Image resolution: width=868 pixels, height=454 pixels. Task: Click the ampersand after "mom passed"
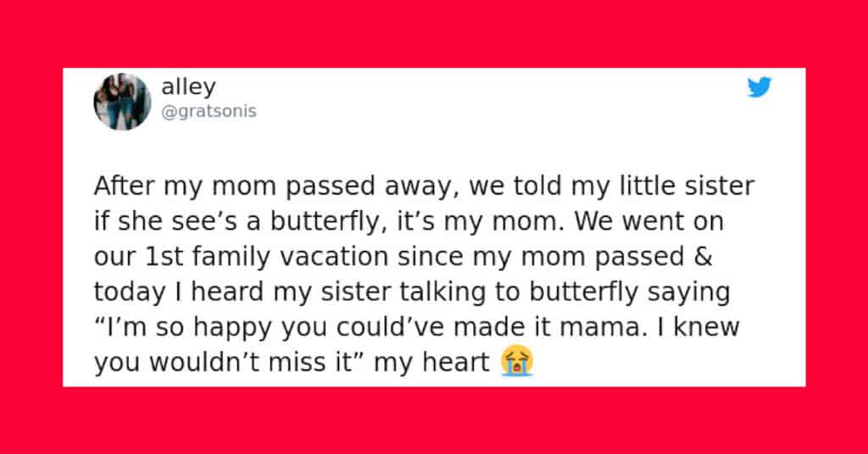click(x=703, y=257)
